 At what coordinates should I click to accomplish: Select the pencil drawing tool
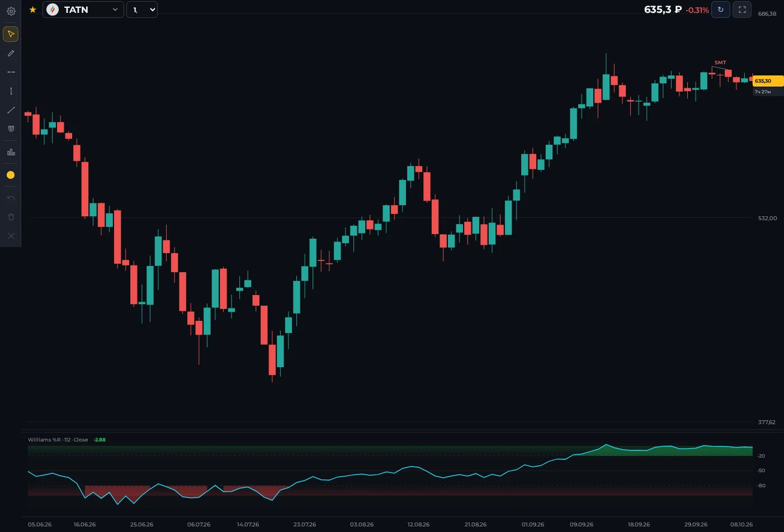pyautogui.click(x=11, y=53)
